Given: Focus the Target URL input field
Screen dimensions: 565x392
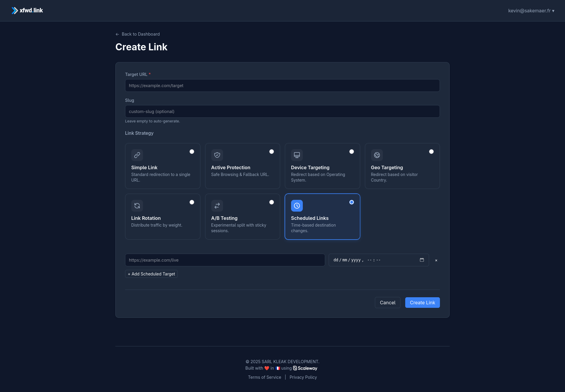Looking at the screenshot, I should [x=282, y=86].
